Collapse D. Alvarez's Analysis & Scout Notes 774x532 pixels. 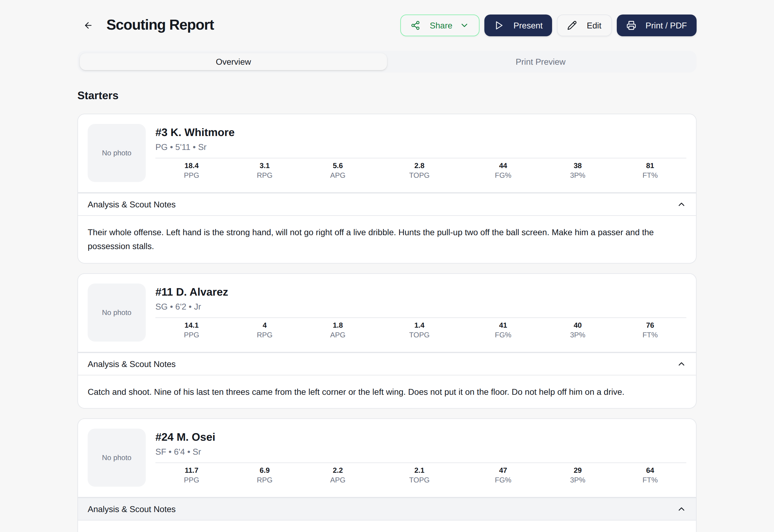[387, 364]
